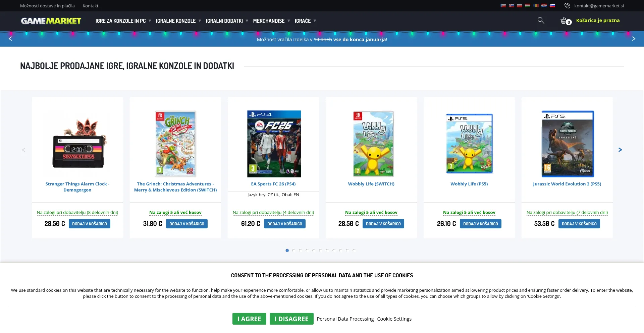644x333 pixels.
Task: Open IGRAČE menu
Action: [x=303, y=21]
